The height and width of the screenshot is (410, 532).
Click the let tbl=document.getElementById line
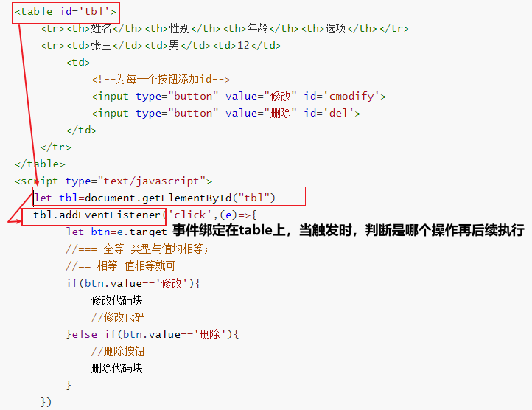155,198
